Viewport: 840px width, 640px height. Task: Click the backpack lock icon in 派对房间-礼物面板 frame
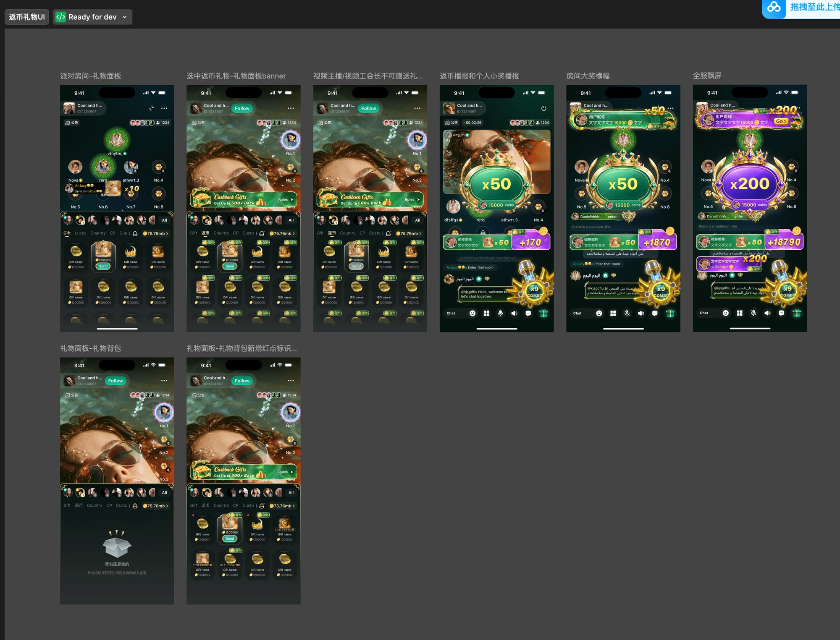tap(135, 234)
